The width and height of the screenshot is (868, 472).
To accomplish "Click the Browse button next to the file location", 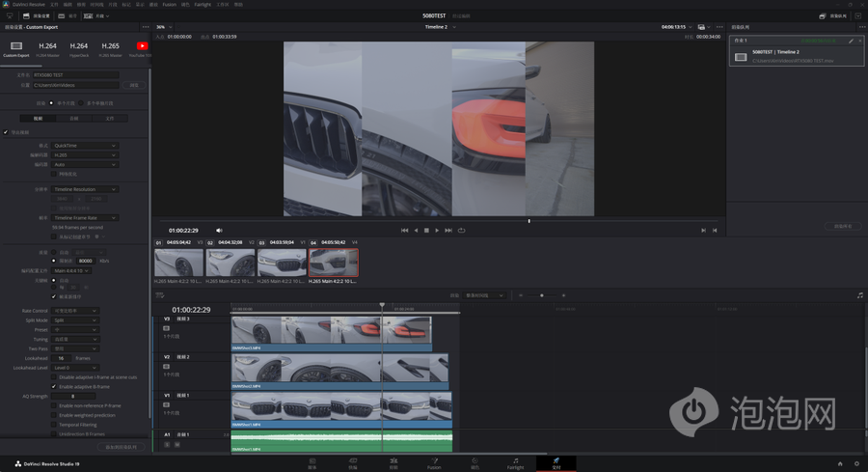I will point(134,85).
